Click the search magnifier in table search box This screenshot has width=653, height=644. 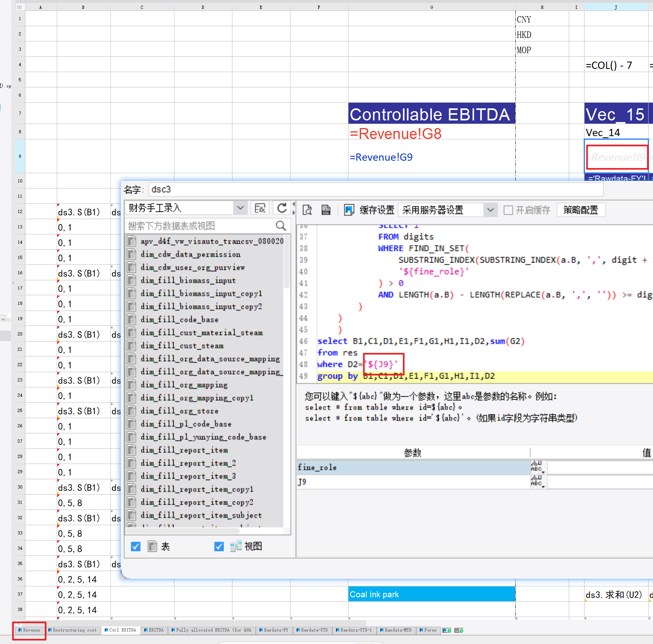click(x=281, y=226)
